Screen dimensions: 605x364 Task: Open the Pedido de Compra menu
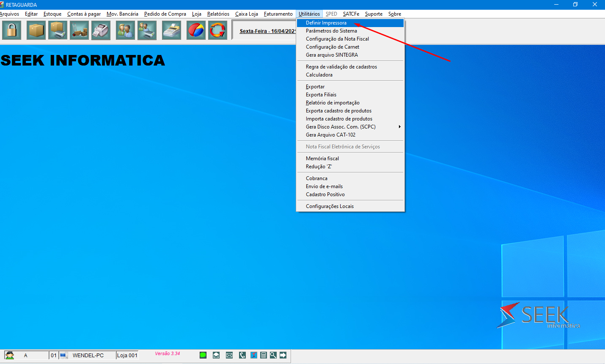(x=165, y=14)
